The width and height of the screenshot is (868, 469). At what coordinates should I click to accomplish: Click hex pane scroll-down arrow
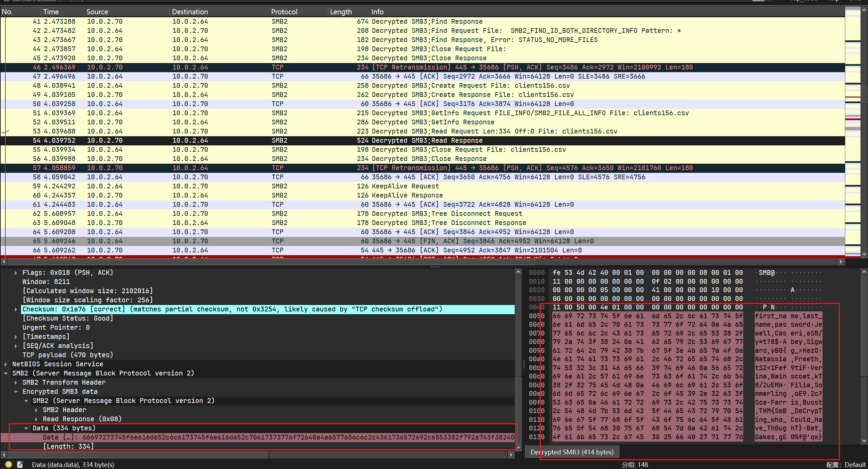click(x=864, y=441)
